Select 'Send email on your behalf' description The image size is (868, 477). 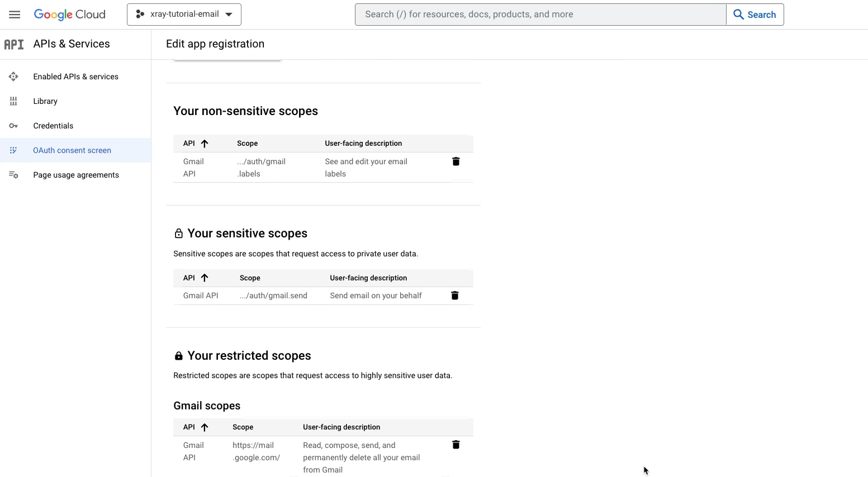[x=376, y=295]
